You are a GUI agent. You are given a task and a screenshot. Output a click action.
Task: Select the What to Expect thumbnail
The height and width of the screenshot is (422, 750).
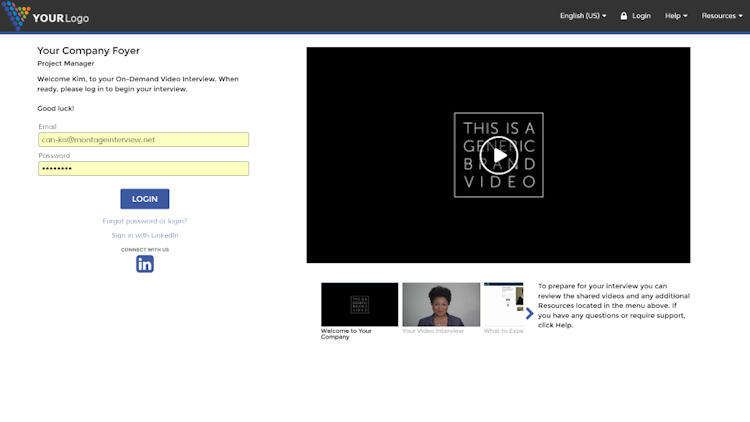pyautogui.click(x=503, y=305)
